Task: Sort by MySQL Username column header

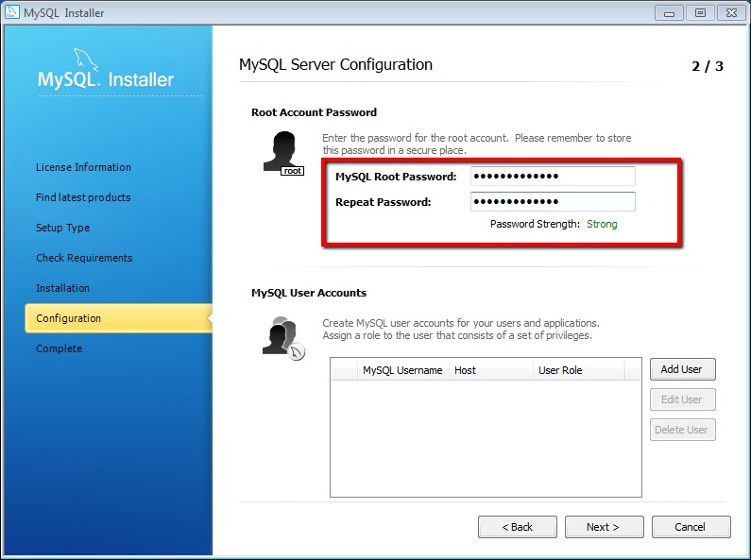Action: pos(402,370)
